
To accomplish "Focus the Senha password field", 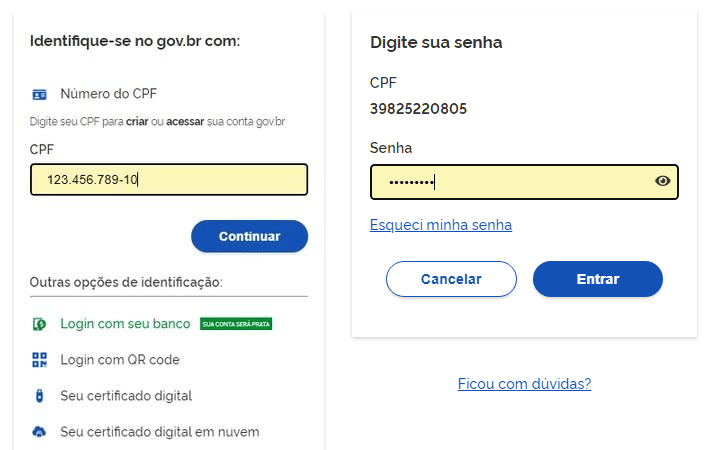I will (510, 182).
